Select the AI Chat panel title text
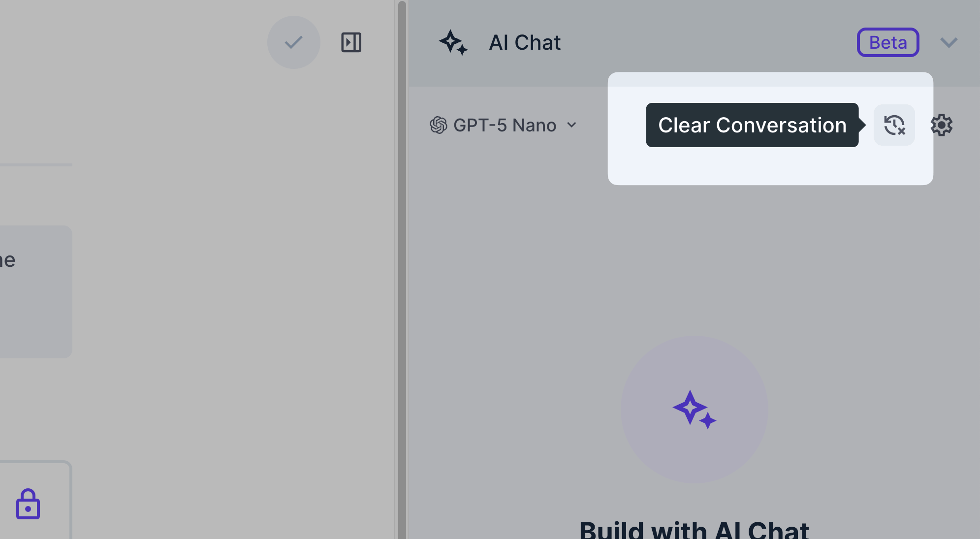Viewport: 980px width, 539px height. pyautogui.click(x=525, y=42)
